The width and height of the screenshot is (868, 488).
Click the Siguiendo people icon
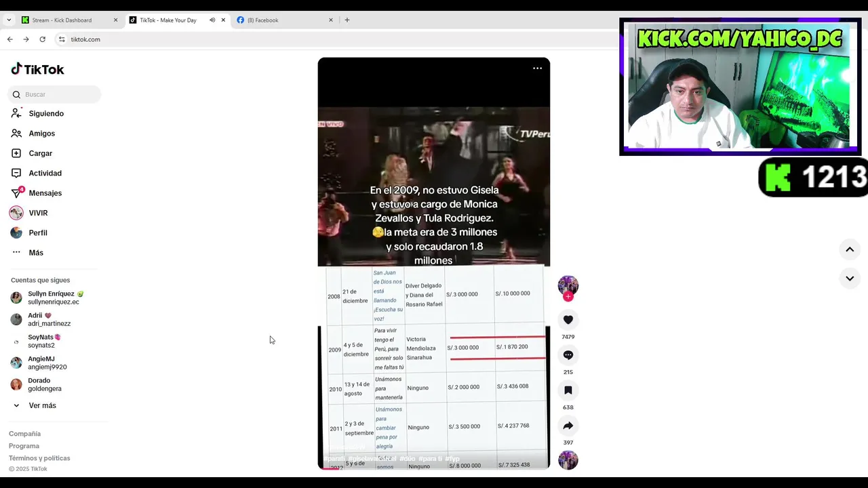[16, 114]
